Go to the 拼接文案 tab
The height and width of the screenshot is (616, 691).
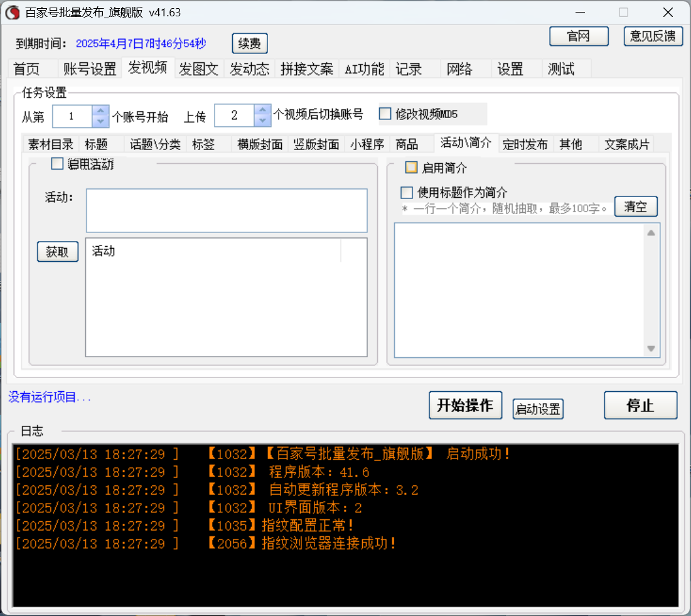pos(307,69)
